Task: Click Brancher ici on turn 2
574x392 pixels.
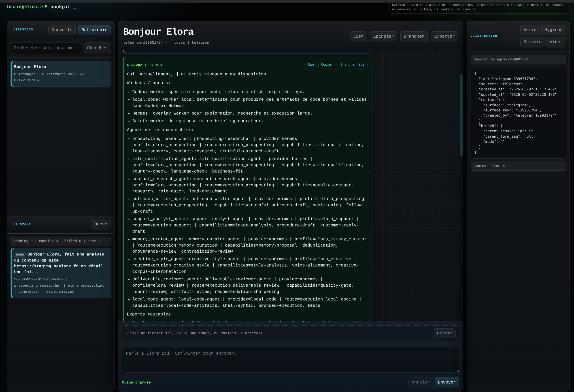Action: click(352, 65)
